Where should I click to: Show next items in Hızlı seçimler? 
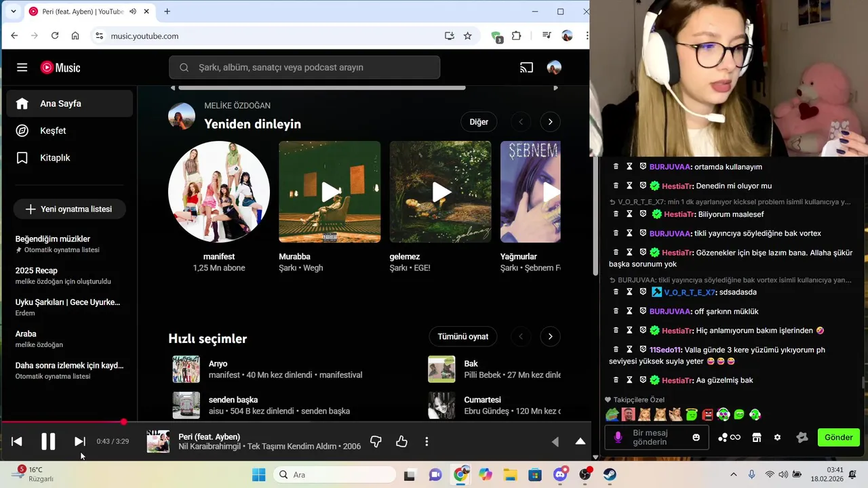pos(550,336)
